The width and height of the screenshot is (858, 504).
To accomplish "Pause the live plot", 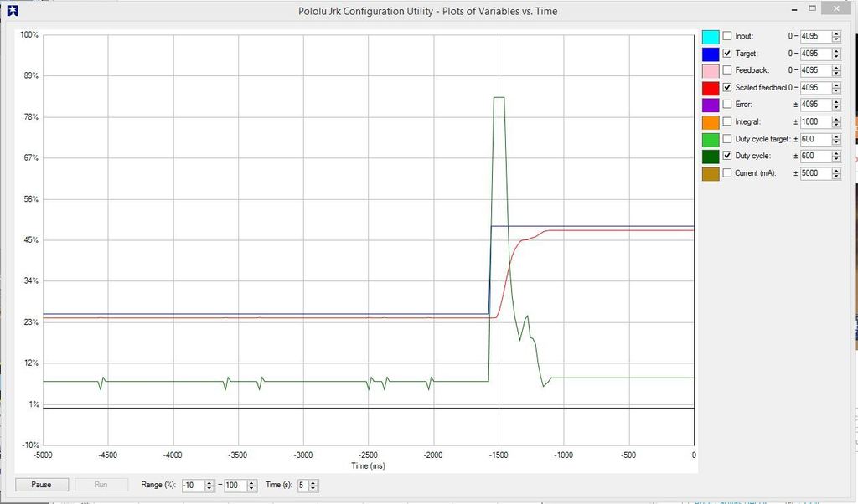I will (42, 485).
